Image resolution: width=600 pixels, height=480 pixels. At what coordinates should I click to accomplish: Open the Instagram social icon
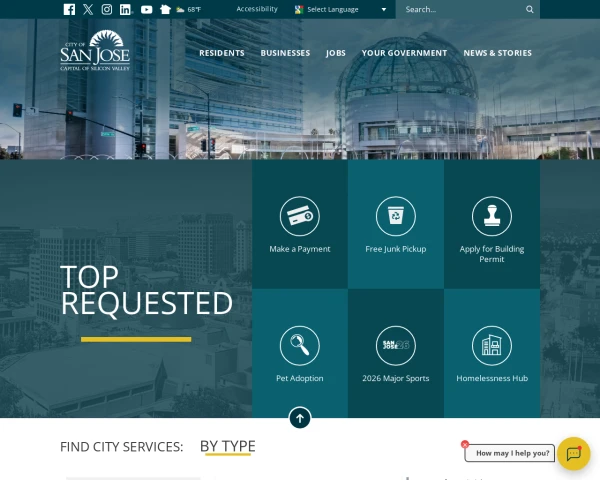(x=107, y=10)
